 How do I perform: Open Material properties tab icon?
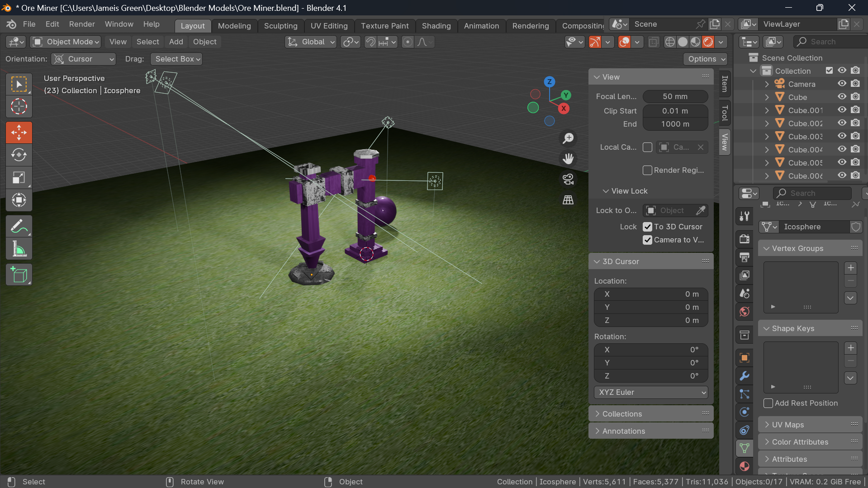click(745, 466)
